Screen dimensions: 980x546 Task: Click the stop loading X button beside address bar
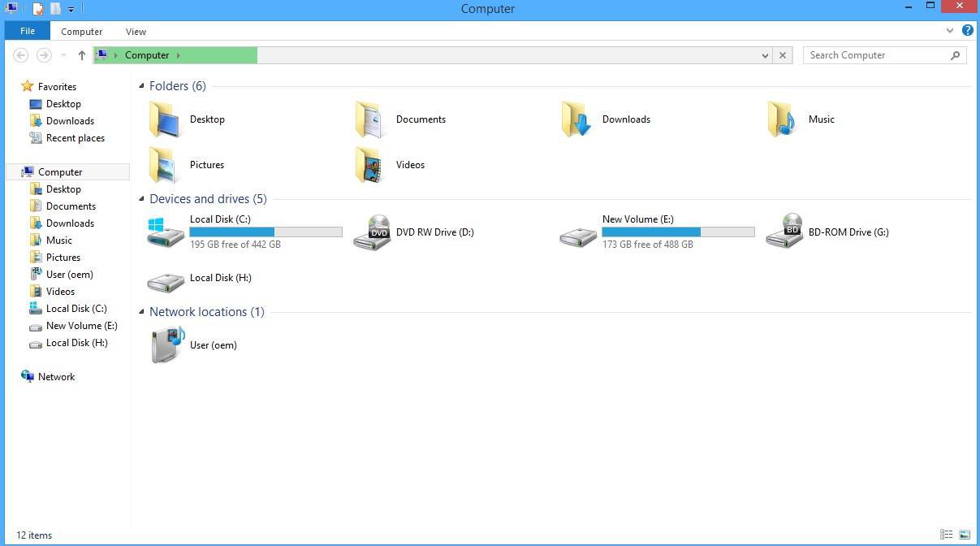(x=783, y=55)
